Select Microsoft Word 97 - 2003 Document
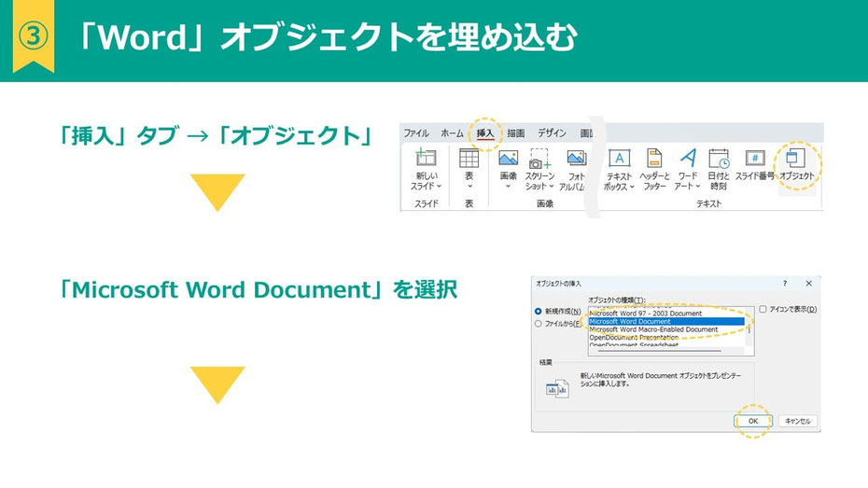Screen dimensions: 868x488 click(x=666, y=314)
